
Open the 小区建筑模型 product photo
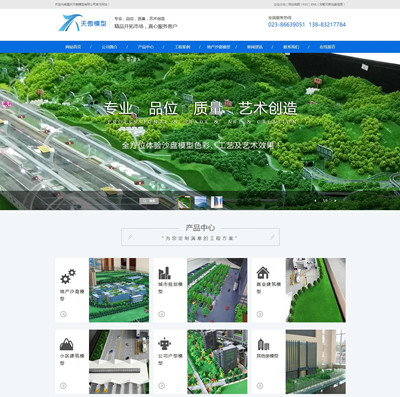click(119, 362)
